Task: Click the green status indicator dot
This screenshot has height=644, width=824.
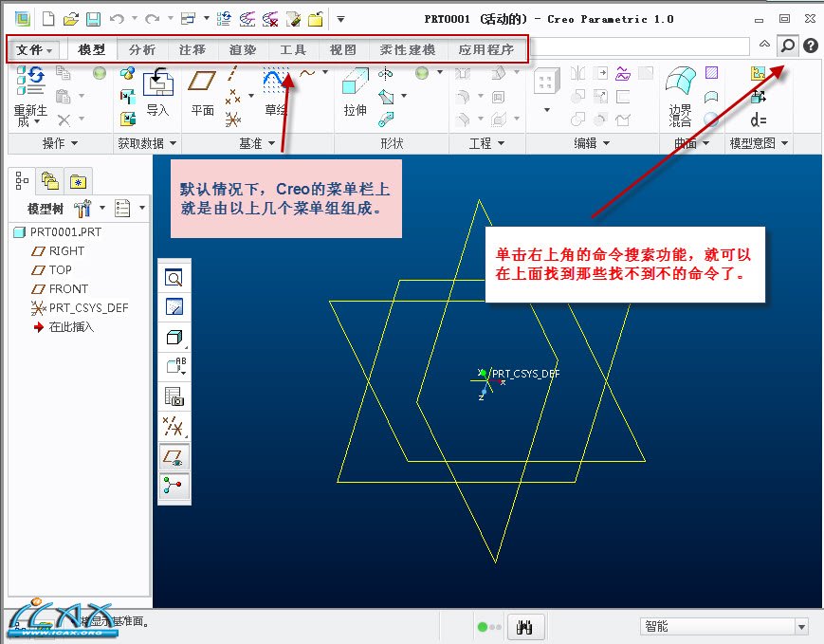Action: pyautogui.click(x=483, y=627)
